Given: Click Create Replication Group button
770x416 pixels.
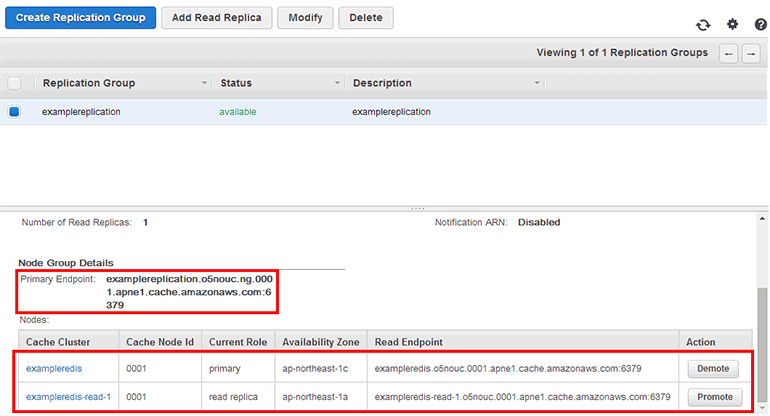Looking at the screenshot, I should tap(80, 18).
